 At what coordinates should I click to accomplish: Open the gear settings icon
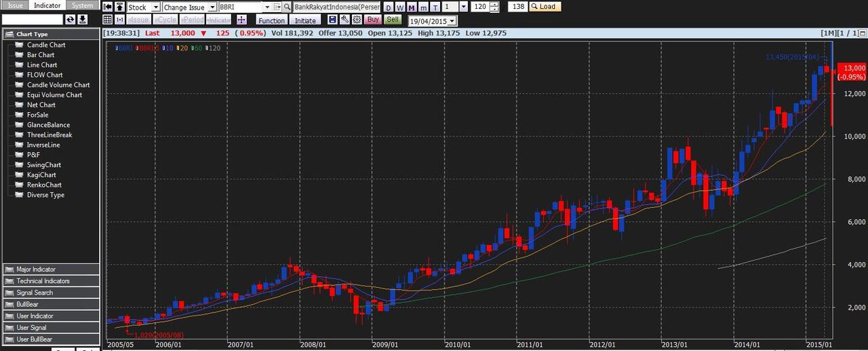[x=357, y=20]
